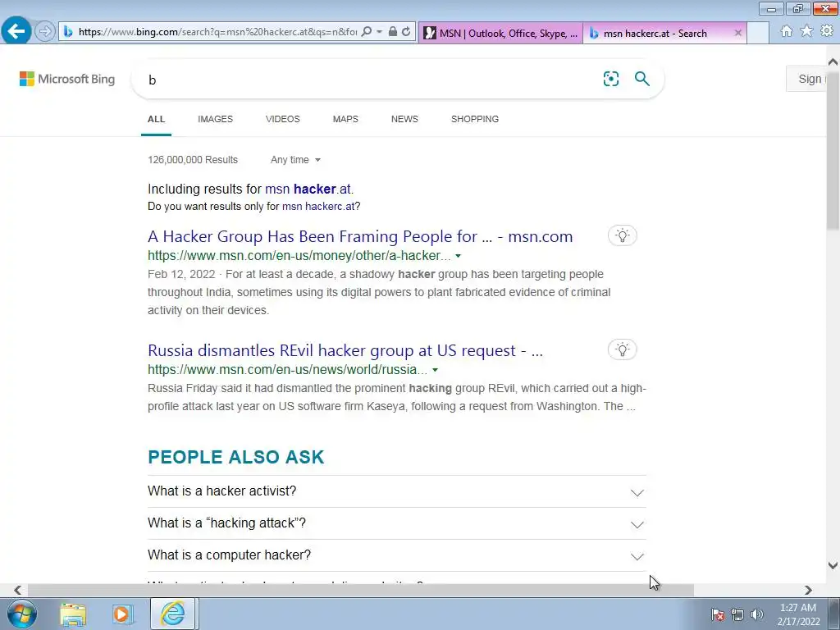
Task: Open the Any time filter dropdown
Action: coord(295,160)
